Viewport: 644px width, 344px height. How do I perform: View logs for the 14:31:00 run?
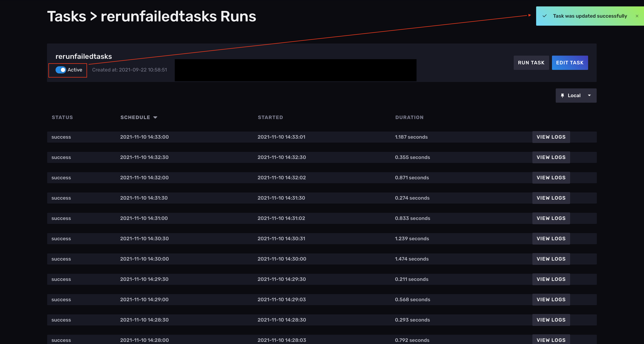point(551,218)
